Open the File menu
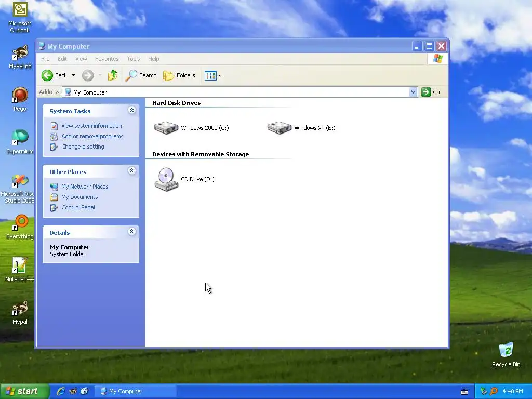Viewport: 532px width, 399px height. click(x=45, y=59)
